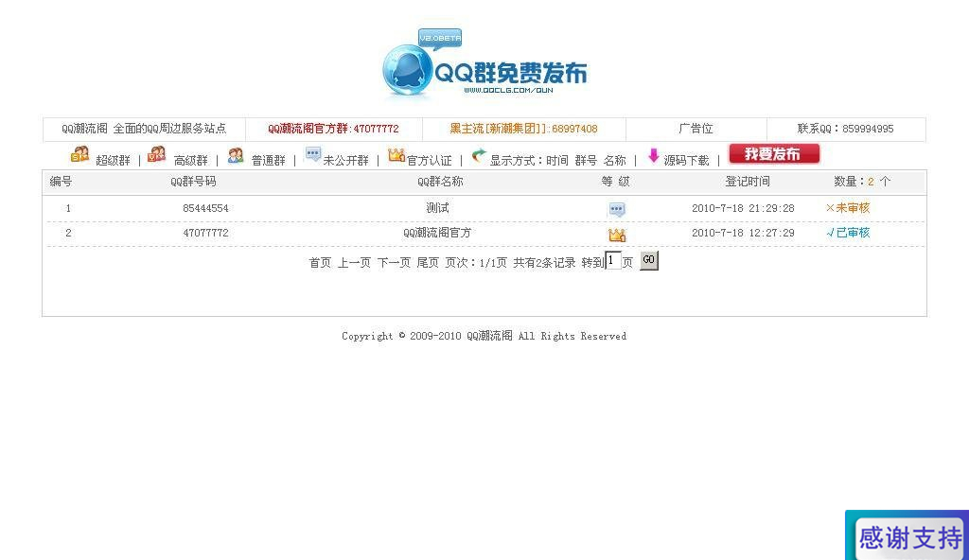
Task: Click the 数量: 2 个 count text
Action: (x=862, y=182)
